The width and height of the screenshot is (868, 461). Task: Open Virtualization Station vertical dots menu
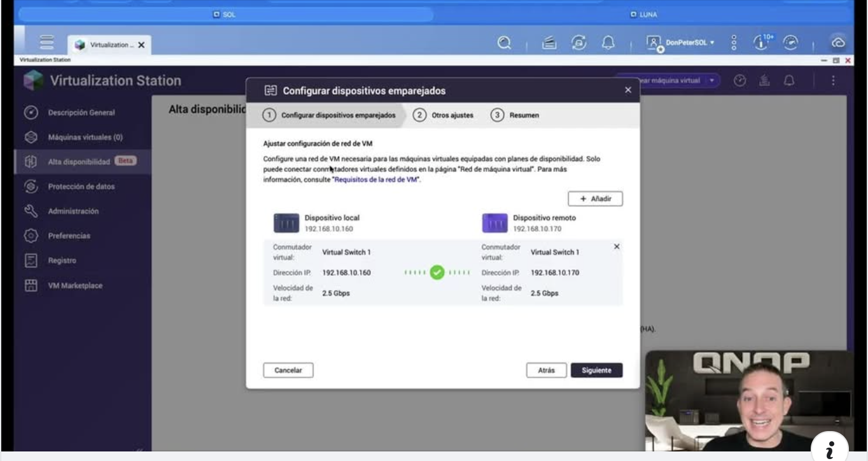[x=832, y=81]
